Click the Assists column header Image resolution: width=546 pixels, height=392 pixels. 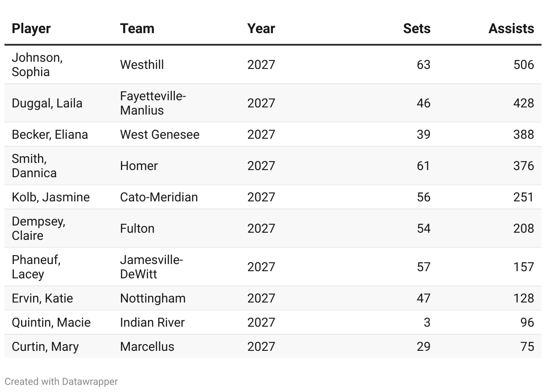pyautogui.click(x=511, y=29)
